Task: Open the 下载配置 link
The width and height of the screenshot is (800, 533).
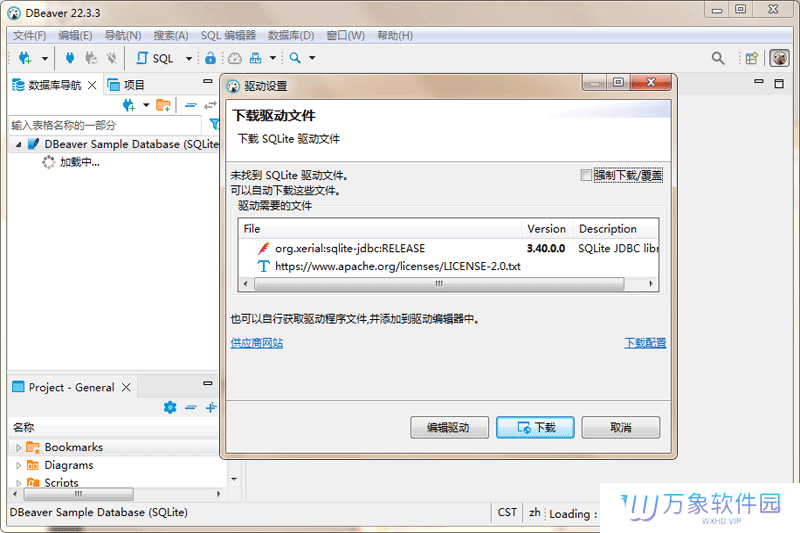Action: (645, 343)
